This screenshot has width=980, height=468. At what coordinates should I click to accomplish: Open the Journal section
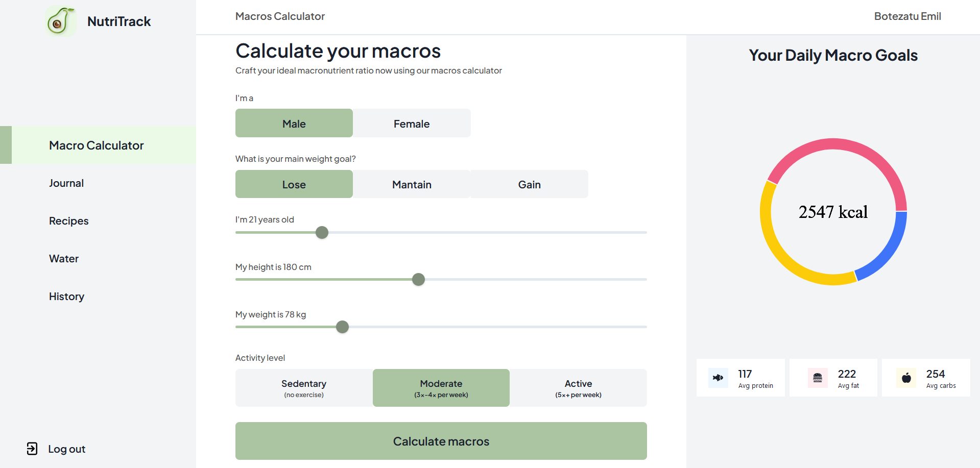[66, 183]
